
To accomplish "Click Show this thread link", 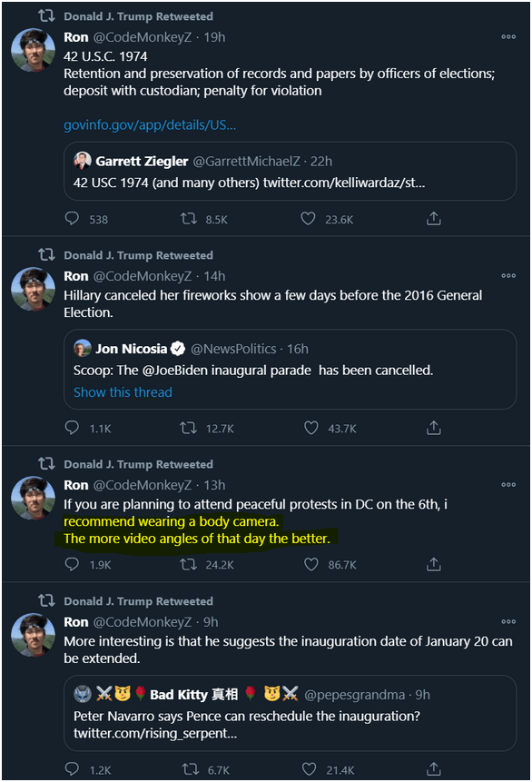I will (x=123, y=392).
